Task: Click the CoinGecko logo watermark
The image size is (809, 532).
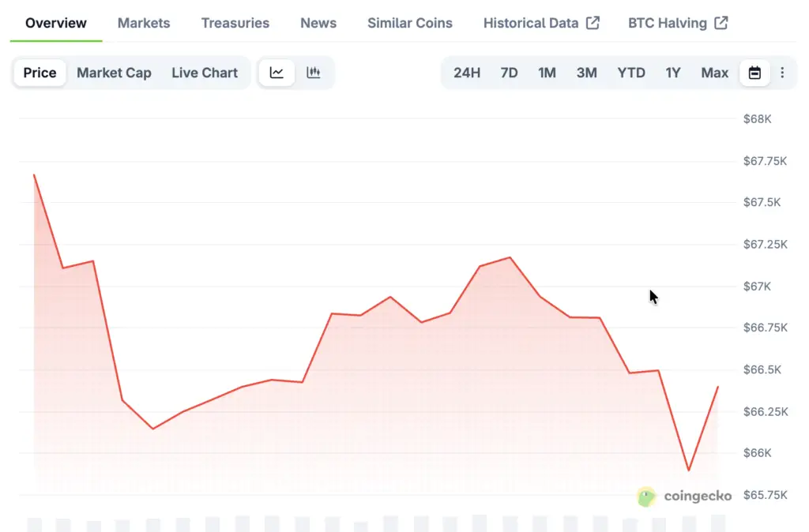Action: click(x=684, y=496)
